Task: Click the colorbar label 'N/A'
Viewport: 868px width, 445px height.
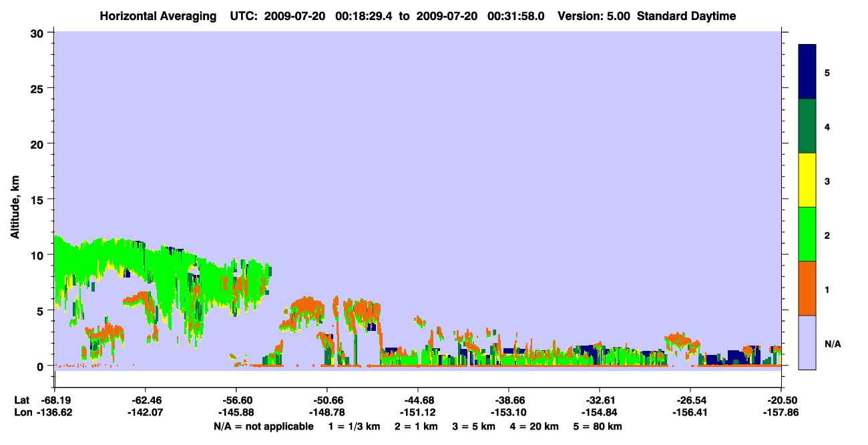Action: [x=832, y=344]
